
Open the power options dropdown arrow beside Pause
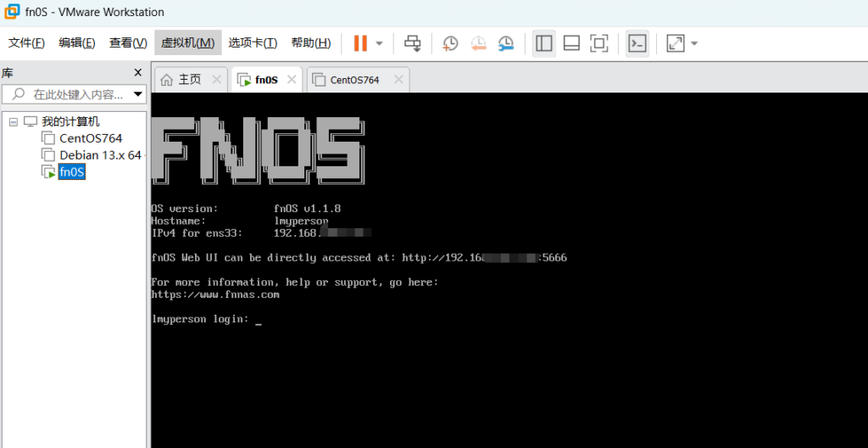tap(379, 43)
